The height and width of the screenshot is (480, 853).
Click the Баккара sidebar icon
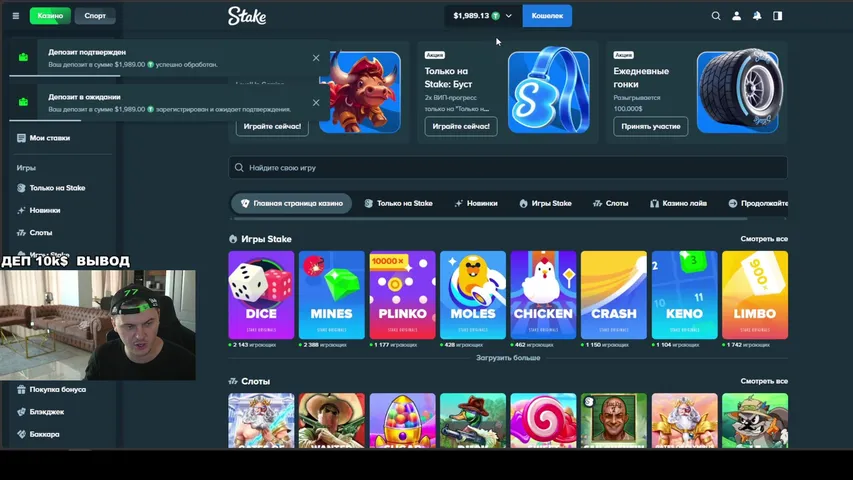click(21, 434)
